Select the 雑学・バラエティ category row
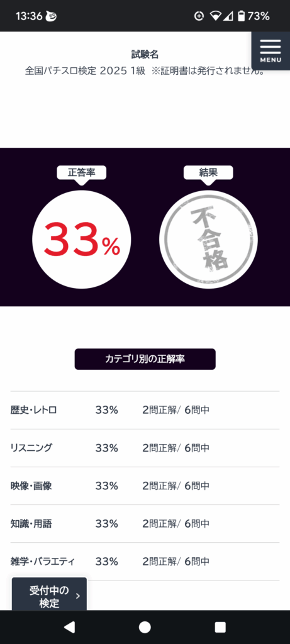Image resolution: width=290 pixels, height=644 pixels. click(x=145, y=562)
